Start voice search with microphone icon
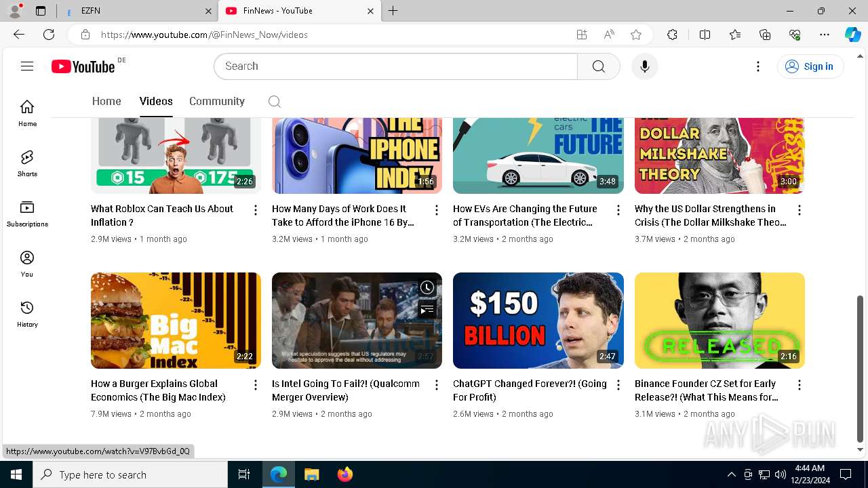The image size is (868, 488). pos(644,66)
